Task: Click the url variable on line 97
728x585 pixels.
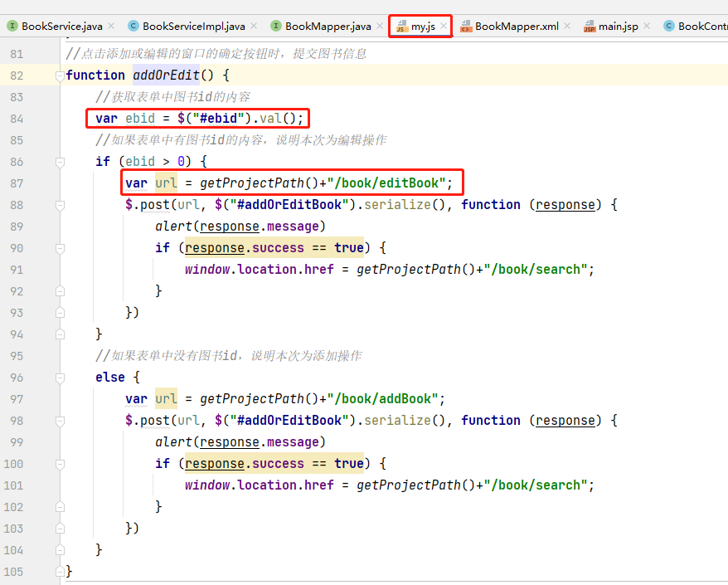Action: click(166, 398)
